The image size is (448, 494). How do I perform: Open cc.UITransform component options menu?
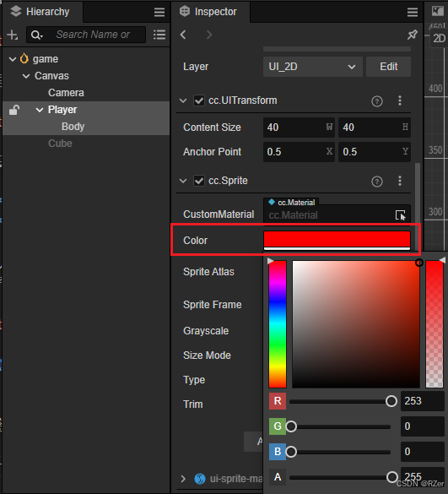[x=400, y=100]
